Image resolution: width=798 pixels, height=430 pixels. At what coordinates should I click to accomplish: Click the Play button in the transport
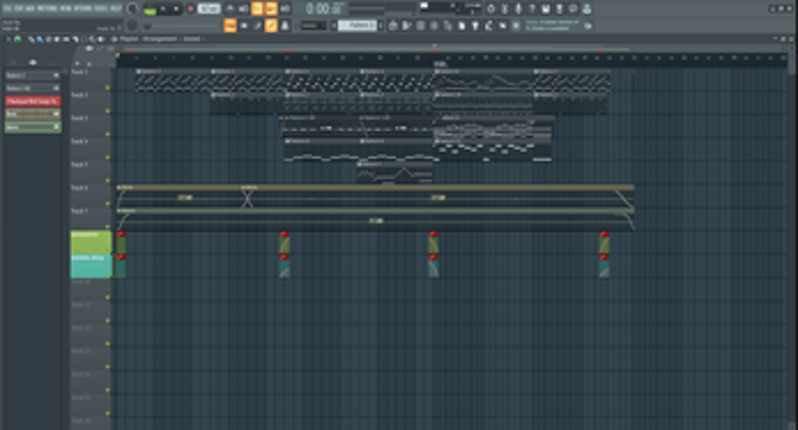point(163,9)
